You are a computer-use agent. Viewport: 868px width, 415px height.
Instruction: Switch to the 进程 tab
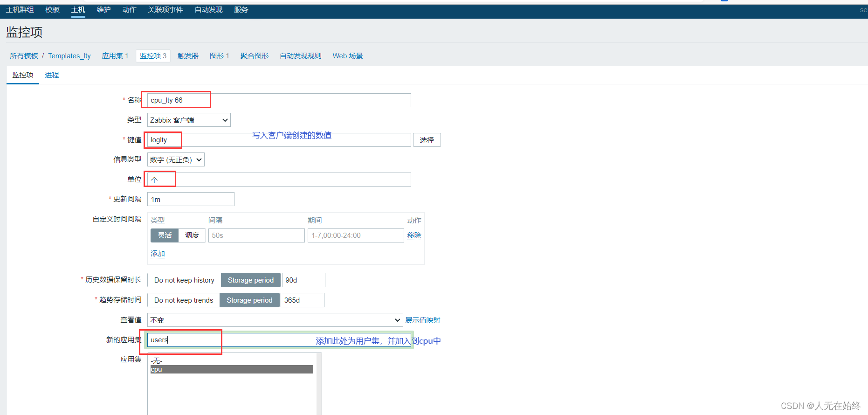tap(52, 75)
